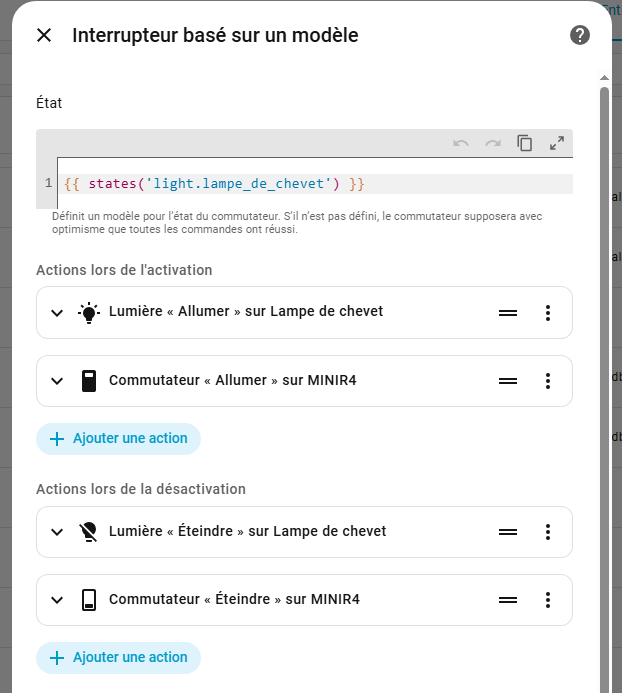Click the redo icon in code editor
Screen dimensions: 622x693
pos(493,143)
